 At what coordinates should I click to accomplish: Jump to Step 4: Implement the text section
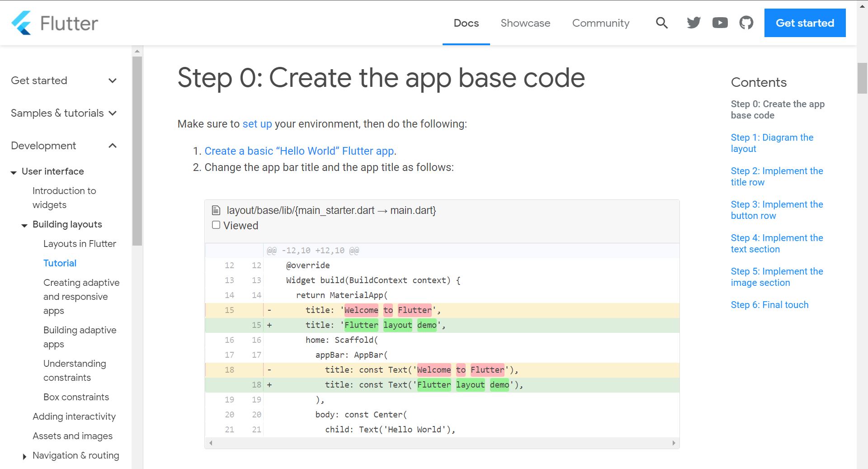tap(777, 243)
